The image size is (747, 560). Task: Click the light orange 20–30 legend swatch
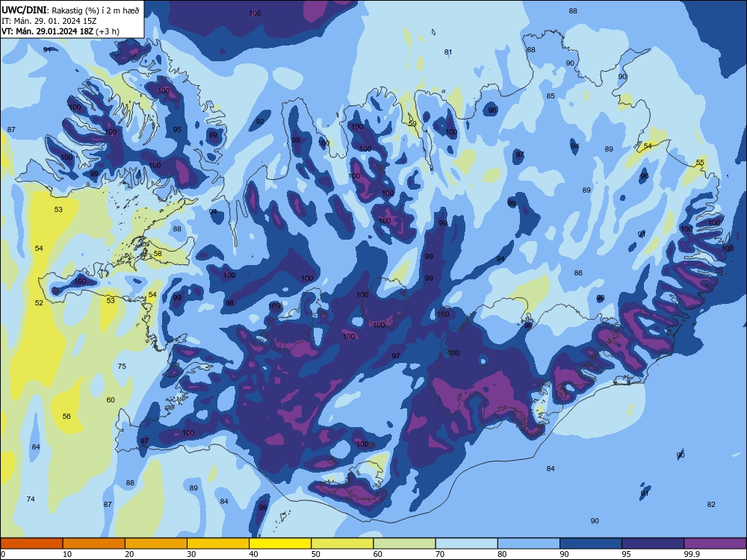coord(156,544)
